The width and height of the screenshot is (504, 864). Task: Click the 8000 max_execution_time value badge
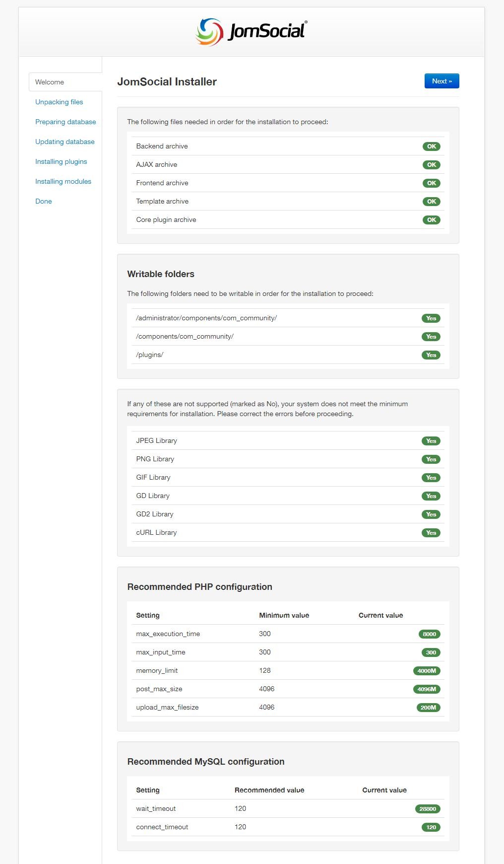tap(429, 634)
